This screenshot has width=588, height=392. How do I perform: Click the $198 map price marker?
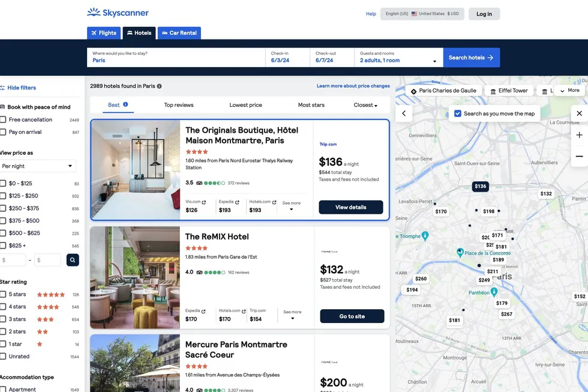tap(488, 211)
